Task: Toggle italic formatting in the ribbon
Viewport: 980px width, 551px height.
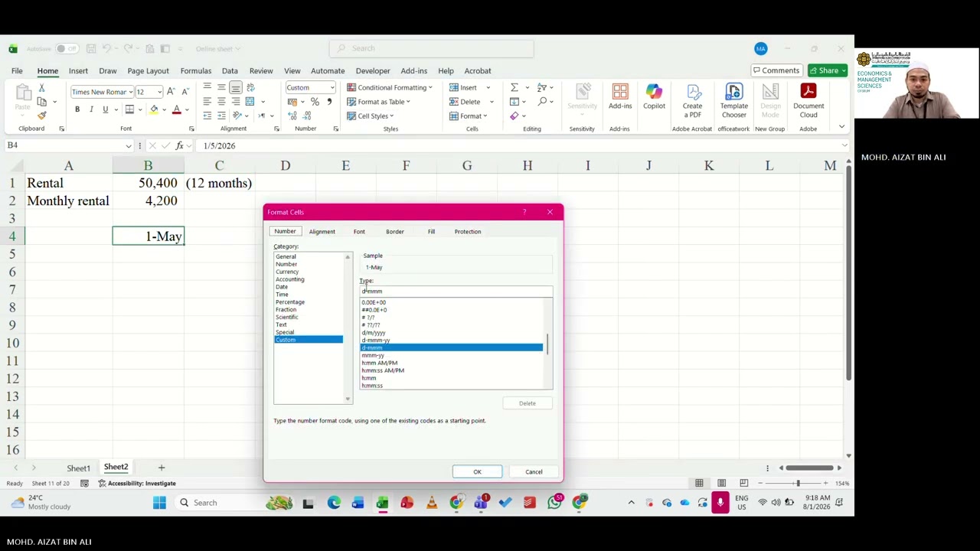Action: pos(91,109)
